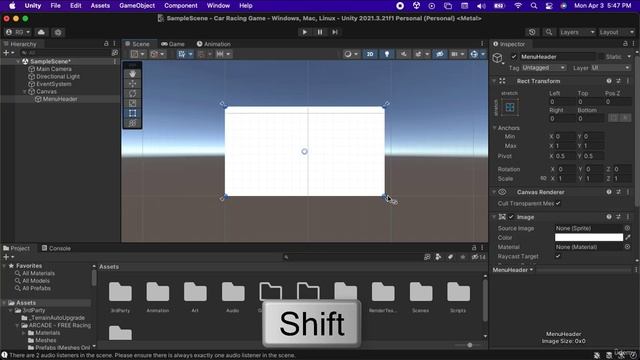The height and width of the screenshot is (360, 640).
Task: Open macOS Spotlight search
Action: (533, 6)
